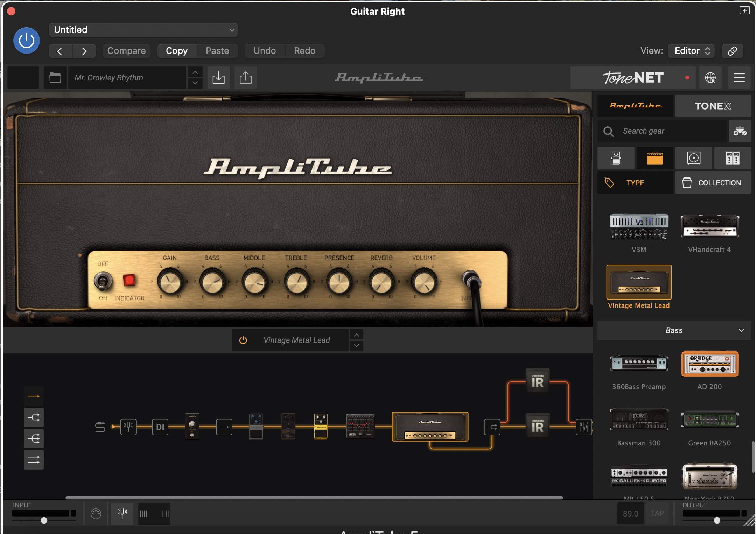The height and width of the screenshot is (534, 756).
Task: Step to next amp model below Vintage Metal Lead
Action: click(356, 345)
